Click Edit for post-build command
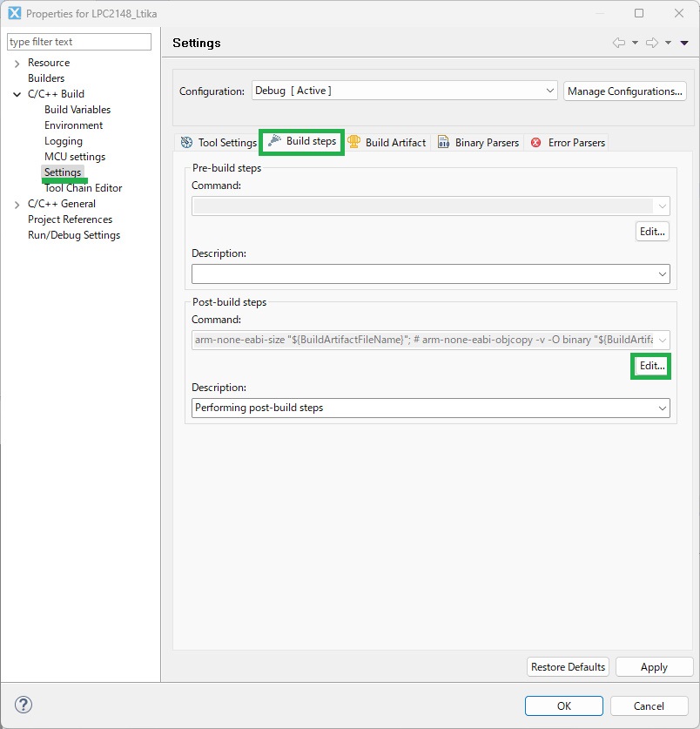Image resolution: width=700 pixels, height=729 pixels. coord(652,367)
